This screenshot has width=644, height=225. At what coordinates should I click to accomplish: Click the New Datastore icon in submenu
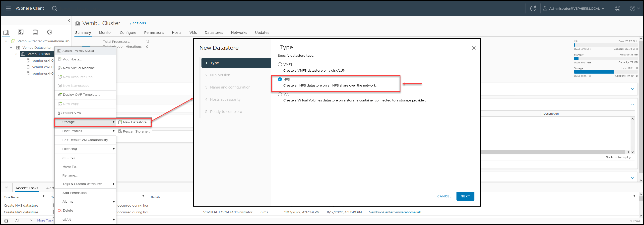click(120, 122)
